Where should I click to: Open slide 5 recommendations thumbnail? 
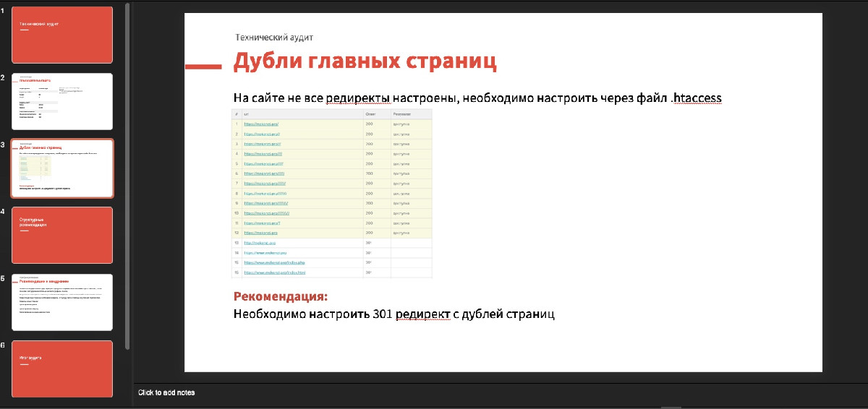point(62,302)
